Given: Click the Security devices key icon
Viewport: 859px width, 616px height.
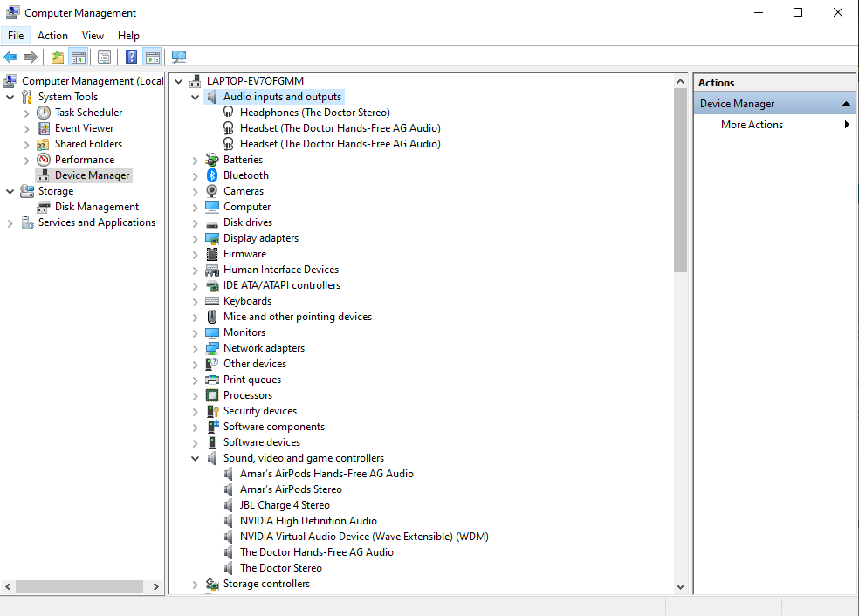Looking at the screenshot, I should [x=212, y=411].
